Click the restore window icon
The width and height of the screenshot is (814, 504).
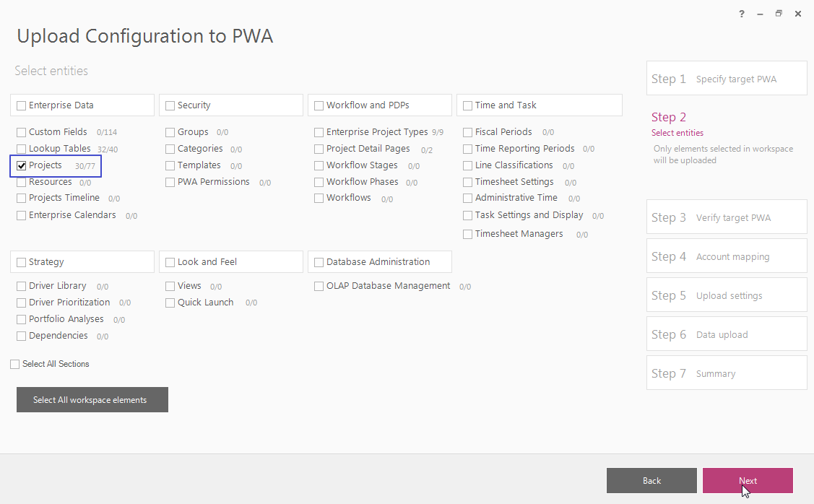[778, 14]
